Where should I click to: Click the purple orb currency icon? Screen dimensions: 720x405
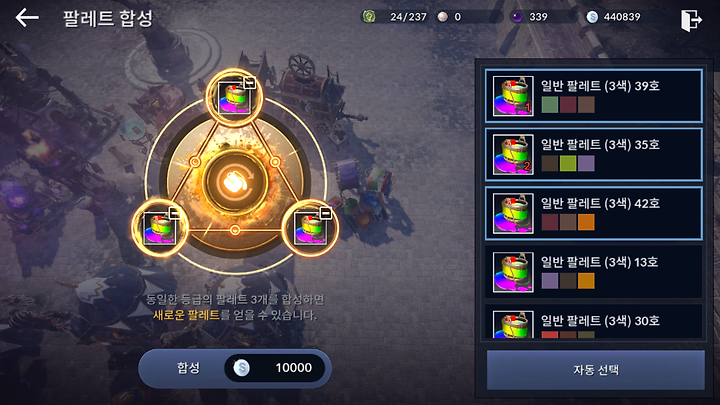pos(518,17)
